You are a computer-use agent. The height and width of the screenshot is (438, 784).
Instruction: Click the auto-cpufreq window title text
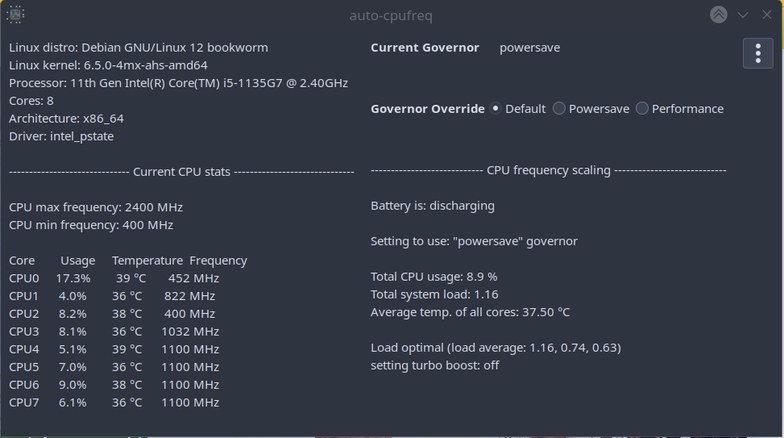click(x=391, y=16)
